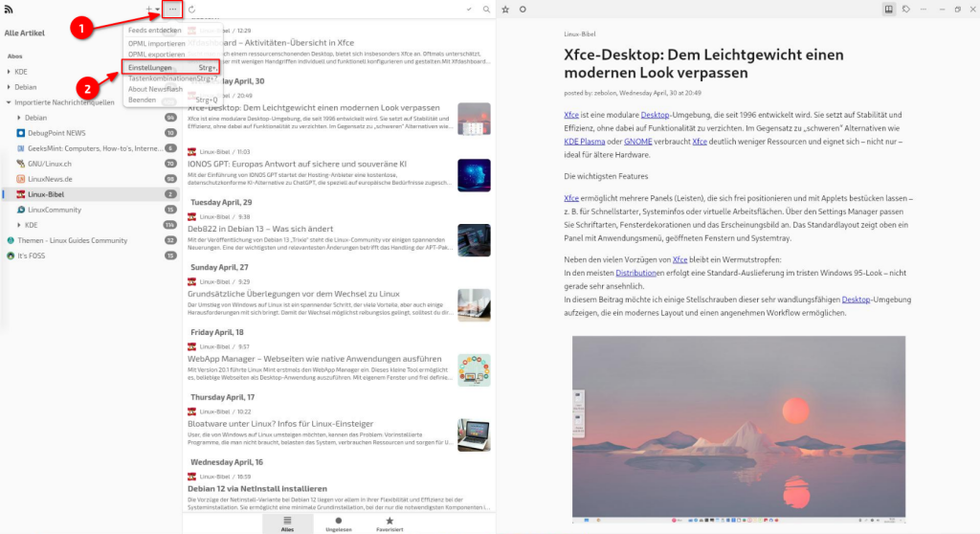Click the LinuxNews.de feed favicon

tap(21, 179)
